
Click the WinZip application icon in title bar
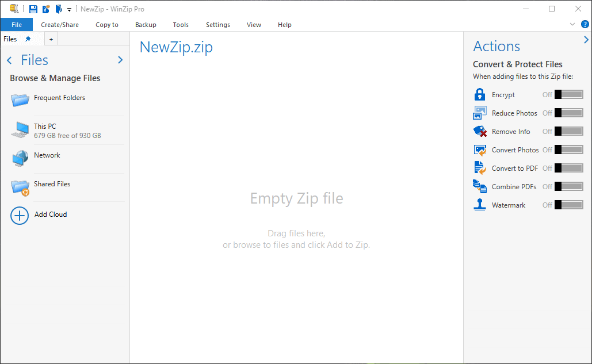coord(14,9)
